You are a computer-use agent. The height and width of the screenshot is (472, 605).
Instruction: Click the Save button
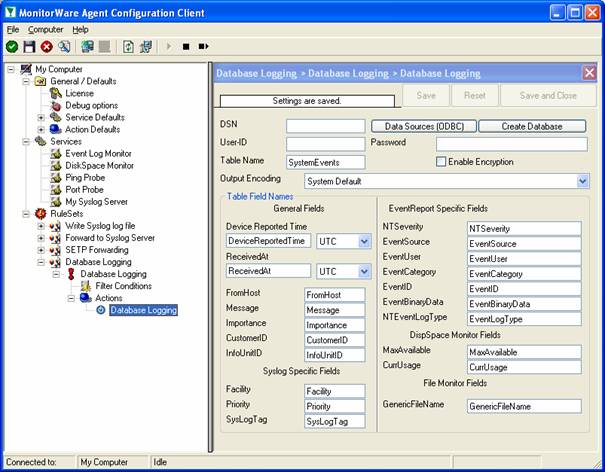click(x=426, y=95)
